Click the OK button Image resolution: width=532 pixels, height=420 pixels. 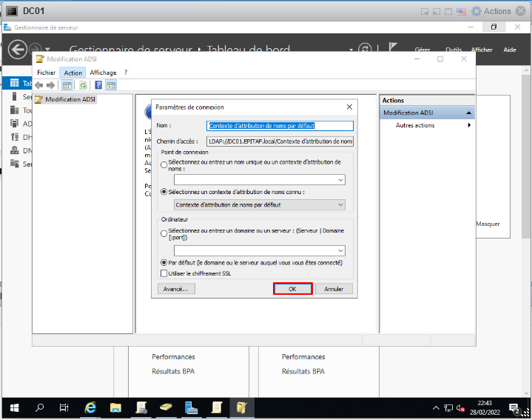point(292,289)
